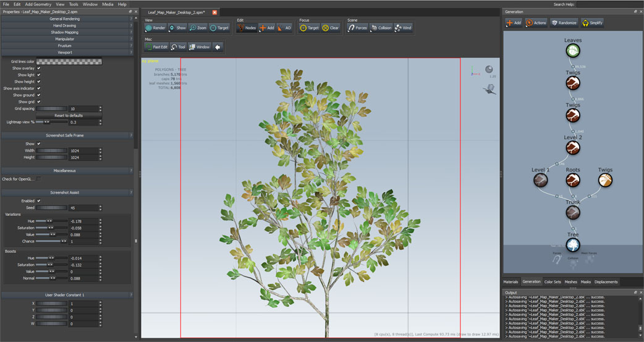Select the Leaves node in generation graph
644x342 pixels.
pyautogui.click(x=573, y=51)
